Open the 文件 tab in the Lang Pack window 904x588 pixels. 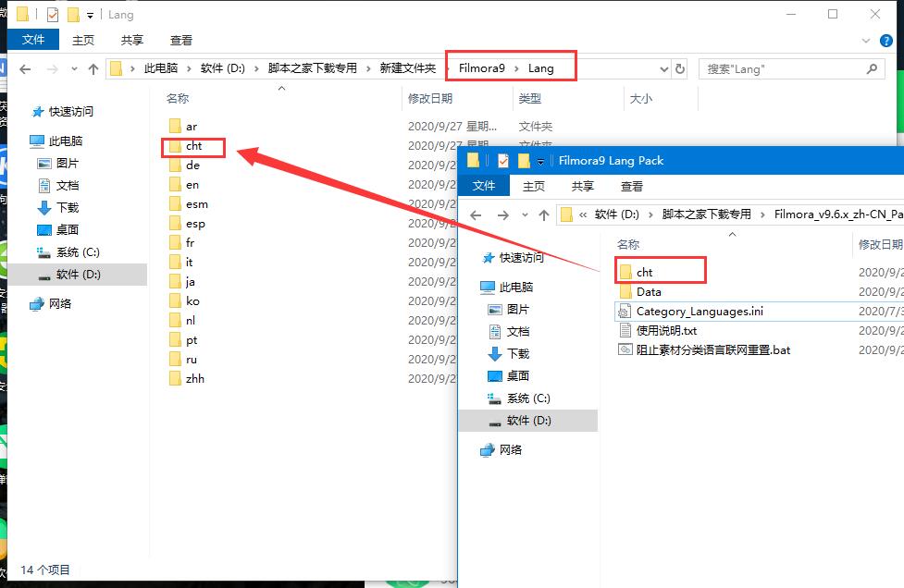(484, 186)
